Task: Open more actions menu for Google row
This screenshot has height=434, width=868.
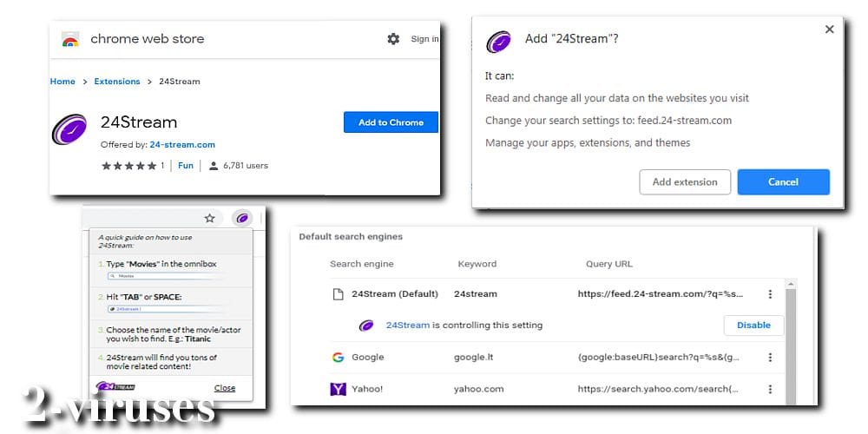Action: point(769,358)
